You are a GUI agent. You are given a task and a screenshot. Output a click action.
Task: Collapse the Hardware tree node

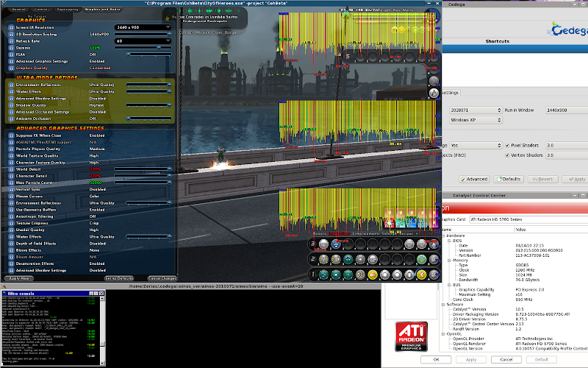444,236
